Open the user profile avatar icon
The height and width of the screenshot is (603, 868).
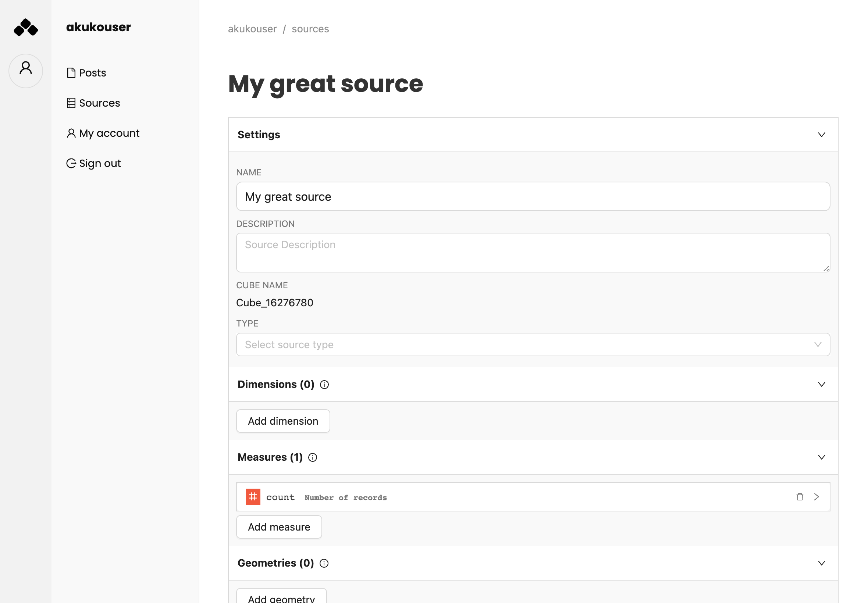tap(26, 70)
